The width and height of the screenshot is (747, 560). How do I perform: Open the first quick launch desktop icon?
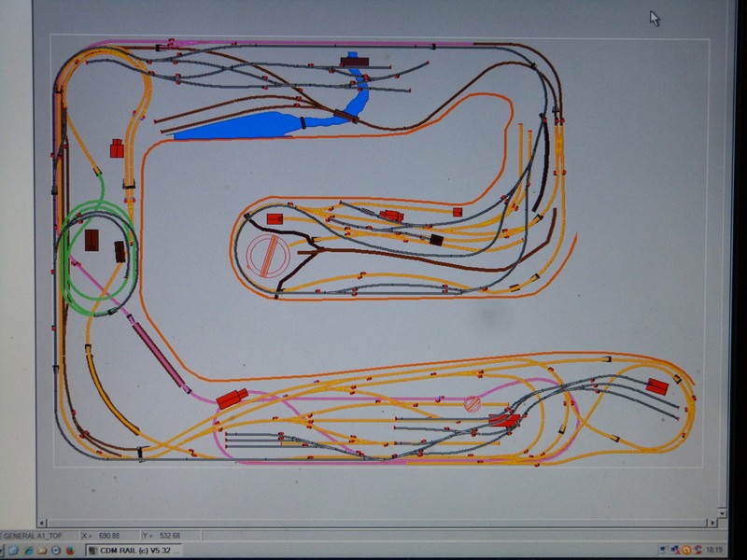point(13,551)
